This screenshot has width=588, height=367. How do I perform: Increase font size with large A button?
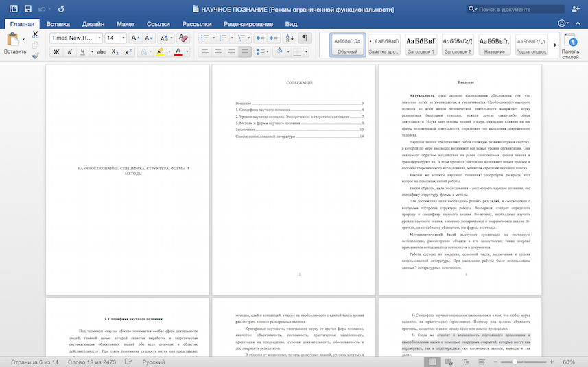(x=135, y=38)
